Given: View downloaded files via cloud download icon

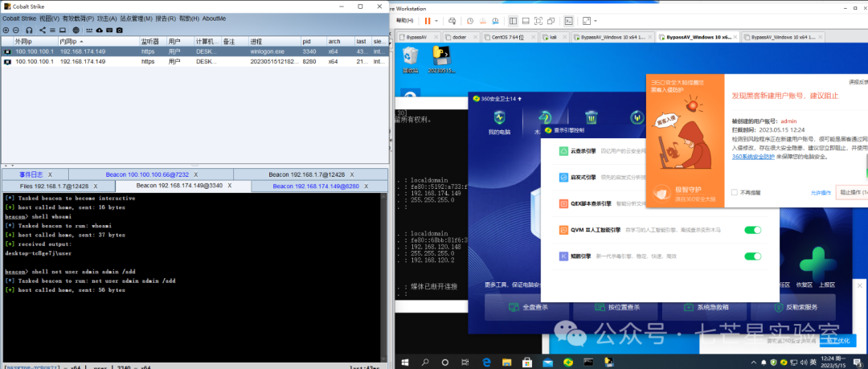Looking at the screenshot, I should tap(99, 30).
